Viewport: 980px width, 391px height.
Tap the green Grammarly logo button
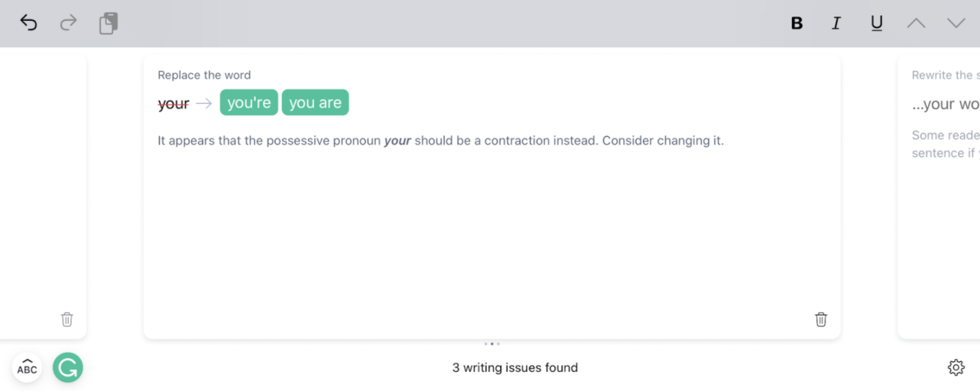tap(68, 367)
